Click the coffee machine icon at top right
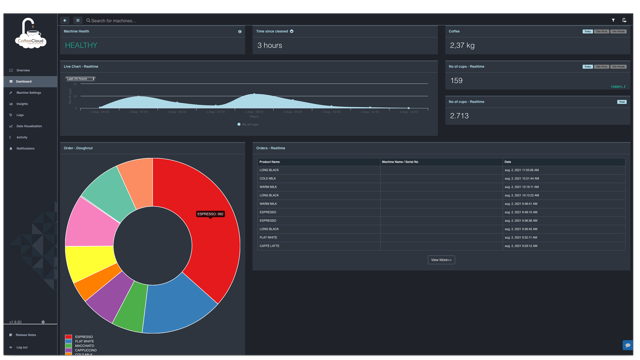The height and width of the screenshot is (360, 640). (624, 20)
